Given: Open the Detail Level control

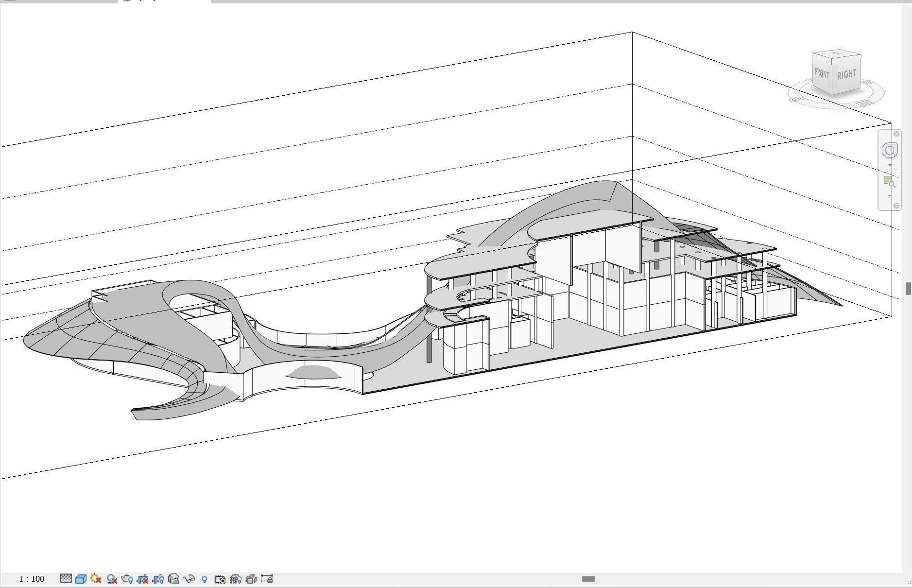Looking at the screenshot, I should (66, 579).
